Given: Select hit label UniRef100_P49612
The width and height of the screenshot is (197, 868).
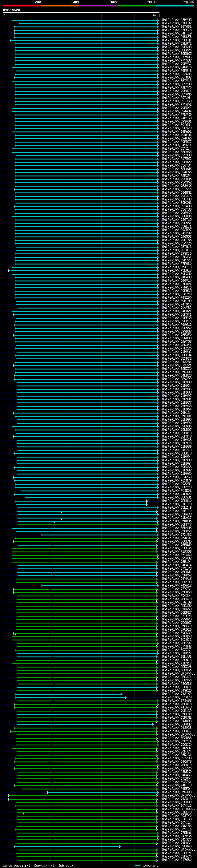Looking at the screenshot, I should click(x=177, y=586).
